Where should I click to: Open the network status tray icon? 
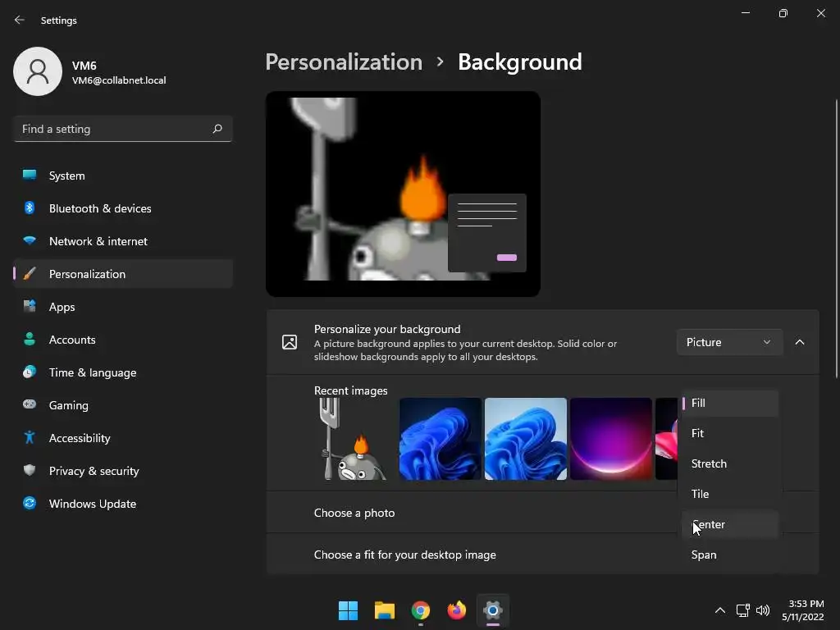[742, 610]
